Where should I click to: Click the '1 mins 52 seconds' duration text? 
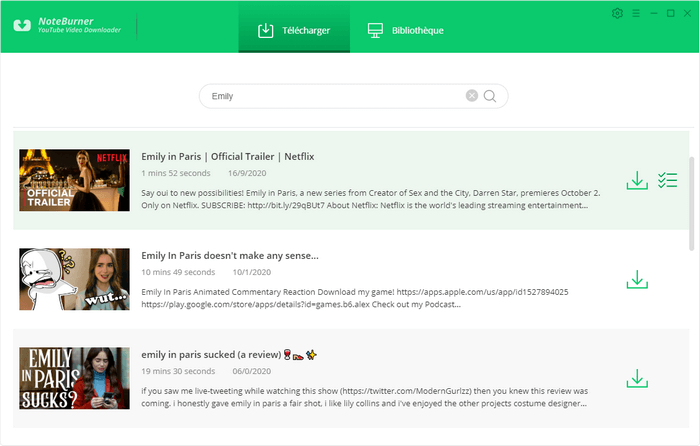point(176,173)
